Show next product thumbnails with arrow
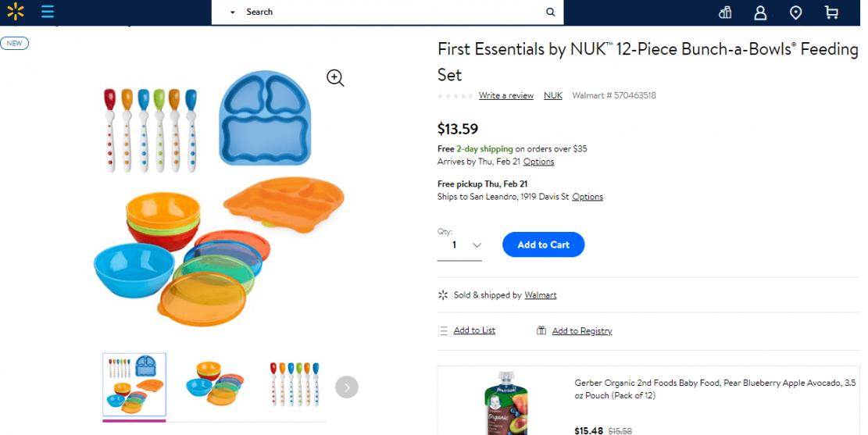Image resolution: width=868 pixels, height=435 pixels. pos(347,387)
